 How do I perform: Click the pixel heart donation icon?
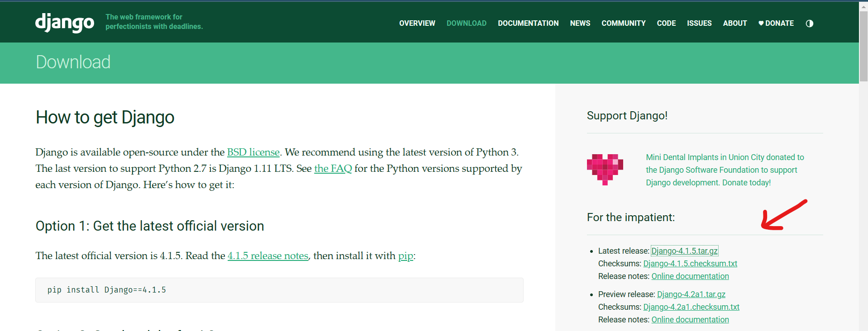coord(605,170)
